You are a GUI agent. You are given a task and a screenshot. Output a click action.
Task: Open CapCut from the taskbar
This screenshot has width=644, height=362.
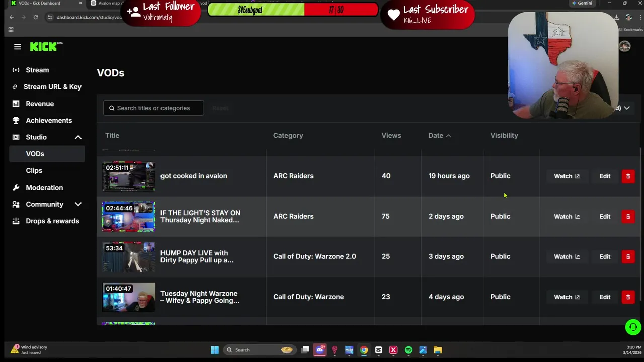coord(378,350)
